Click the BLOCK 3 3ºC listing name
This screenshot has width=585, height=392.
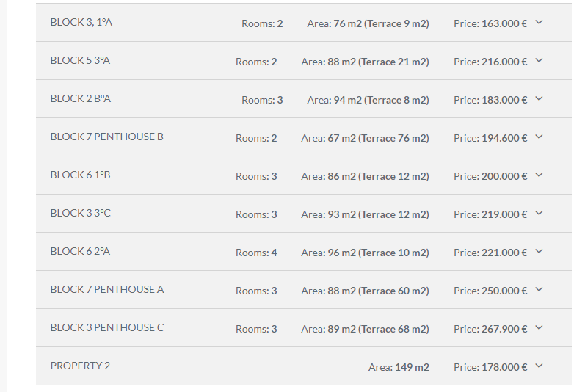(x=81, y=213)
